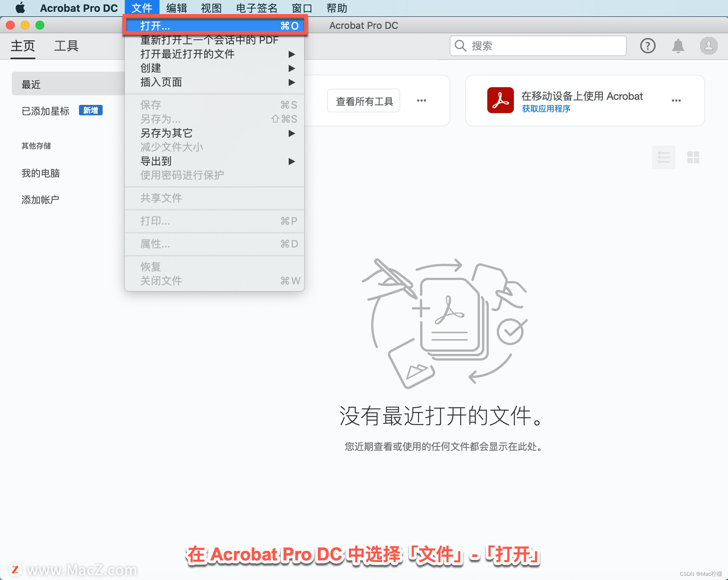
Task: Click the 查看所有工具 button
Action: click(364, 101)
